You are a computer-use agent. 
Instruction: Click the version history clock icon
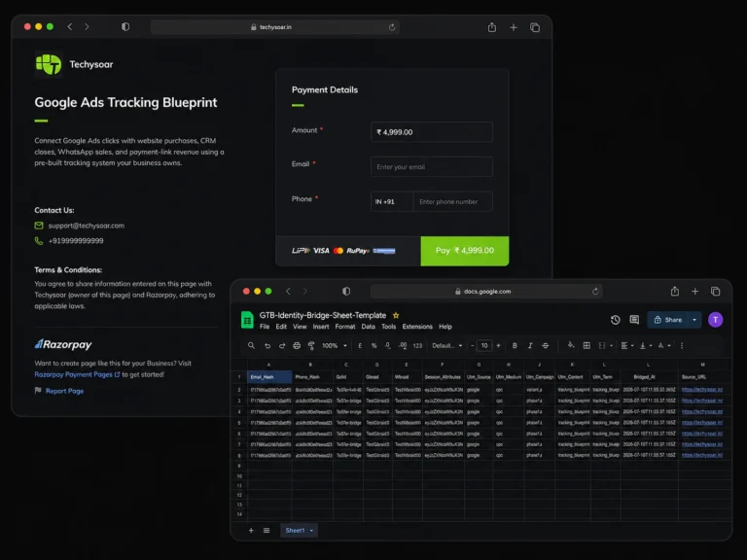point(615,320)
